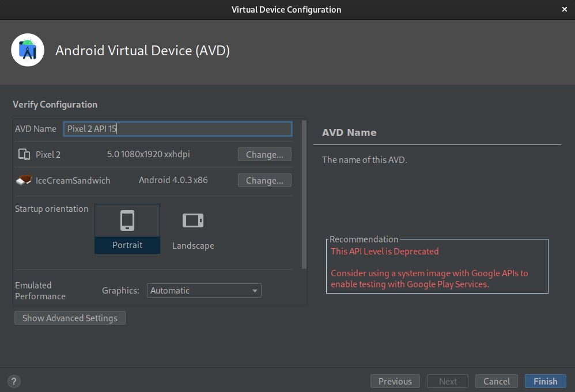
Task: Click the 'AVD Name' help heading
Action: [x=349, y=132]
